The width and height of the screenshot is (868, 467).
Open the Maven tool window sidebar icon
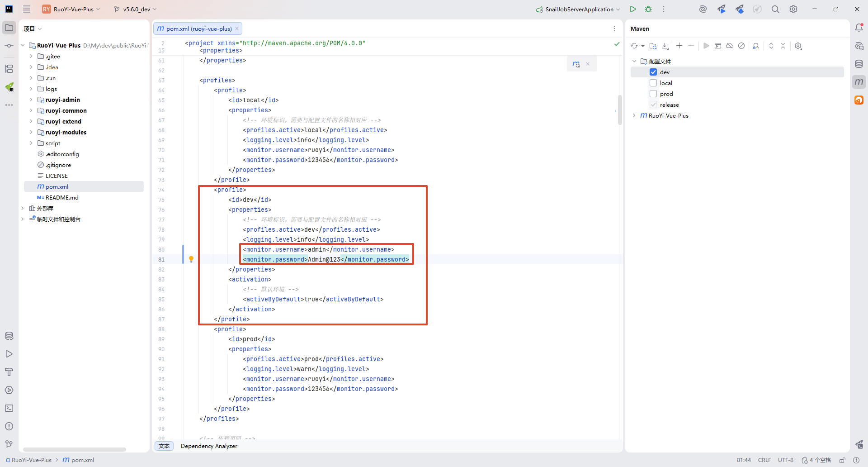(859, 82)
